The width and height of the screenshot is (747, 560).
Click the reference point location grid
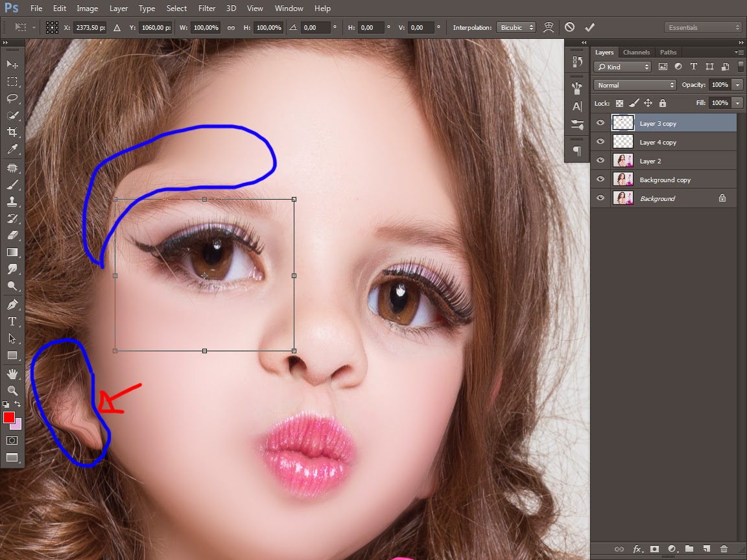(52, 27)
